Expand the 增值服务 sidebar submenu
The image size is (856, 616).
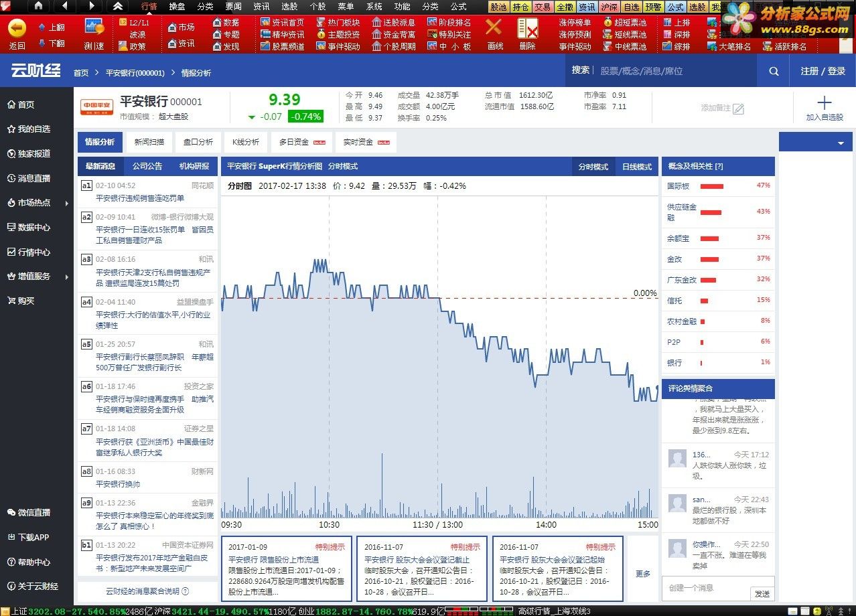click(x=67, y=277)
